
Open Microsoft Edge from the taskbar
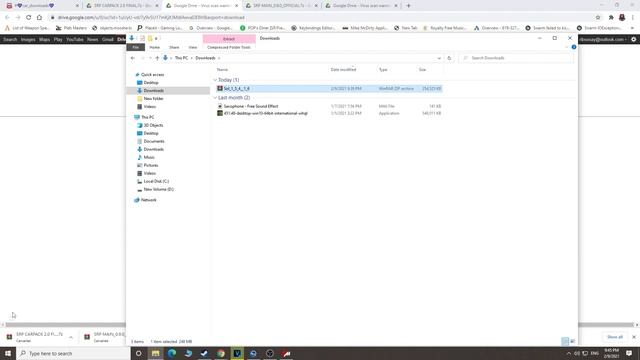pos(172,353)
